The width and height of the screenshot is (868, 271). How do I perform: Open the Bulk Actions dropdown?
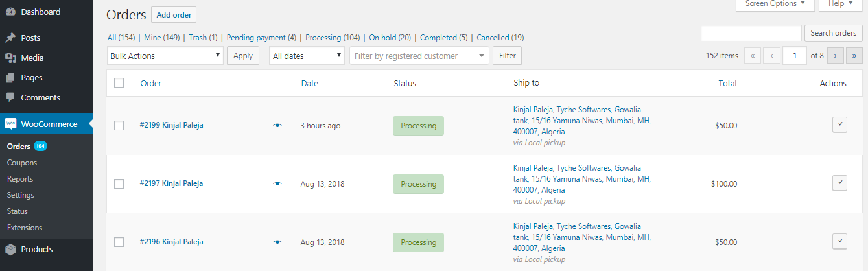click(165, 56)
